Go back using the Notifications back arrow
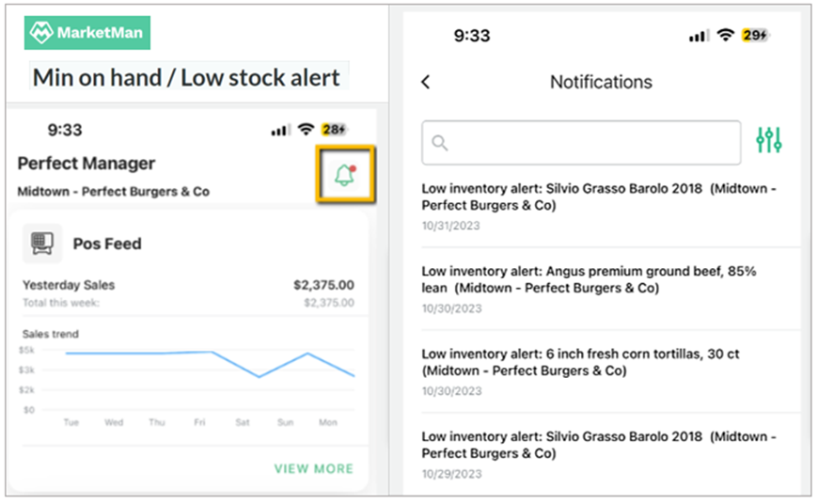Image resolution: width=818 pixels, height=504 pixels. tap(426, 82)
